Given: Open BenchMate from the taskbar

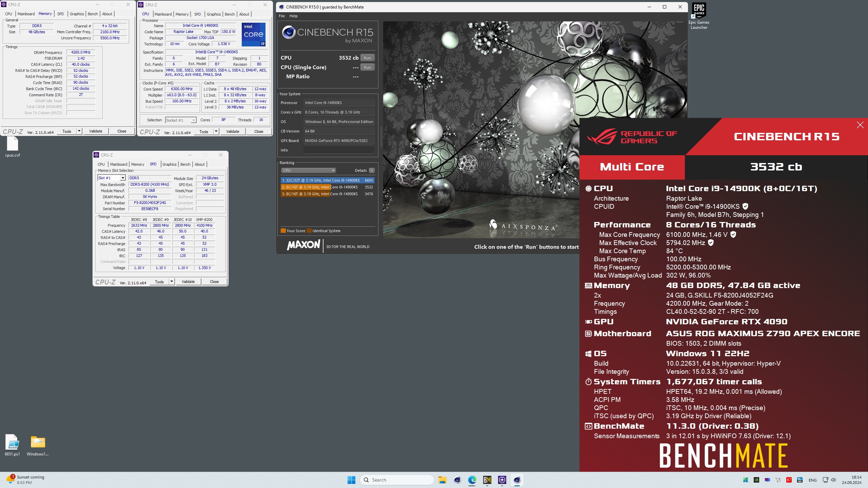Looking at the screenshot, I should 487,480.
